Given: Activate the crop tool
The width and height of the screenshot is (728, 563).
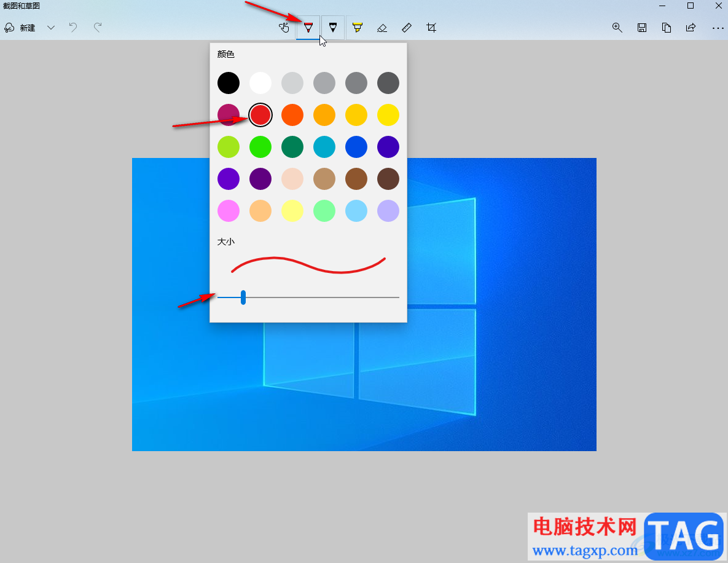Looking at the screenshot, I should (x=431, y=28).
